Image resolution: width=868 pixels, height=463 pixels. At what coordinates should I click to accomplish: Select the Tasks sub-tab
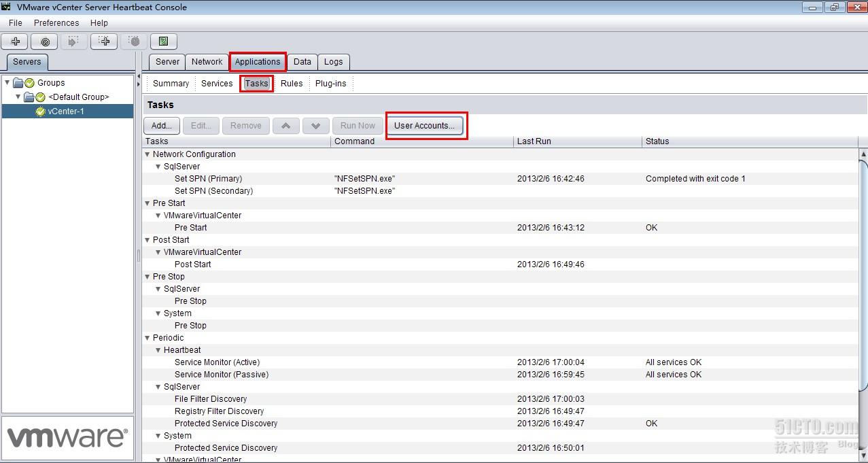click(257, 84)
